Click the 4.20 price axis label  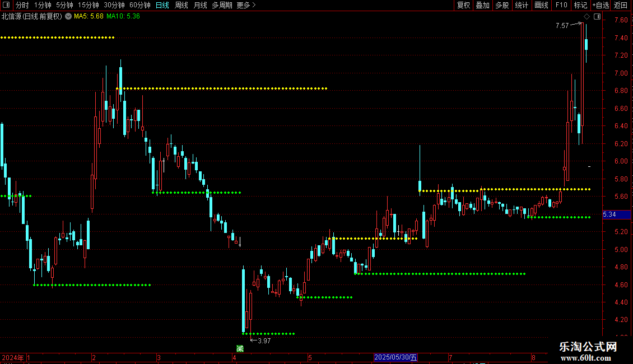coord(621,320)
